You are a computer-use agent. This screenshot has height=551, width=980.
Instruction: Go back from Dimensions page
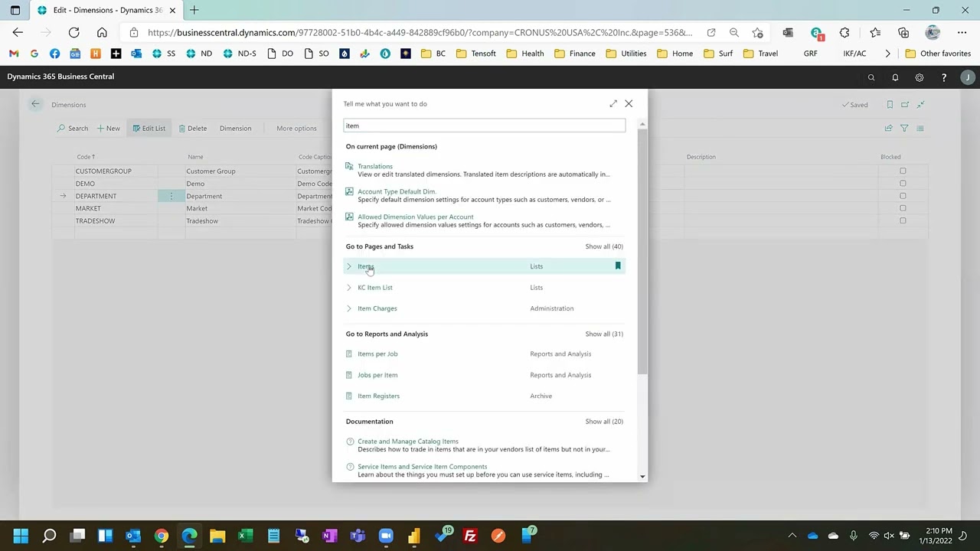click(x=35, y=104)
